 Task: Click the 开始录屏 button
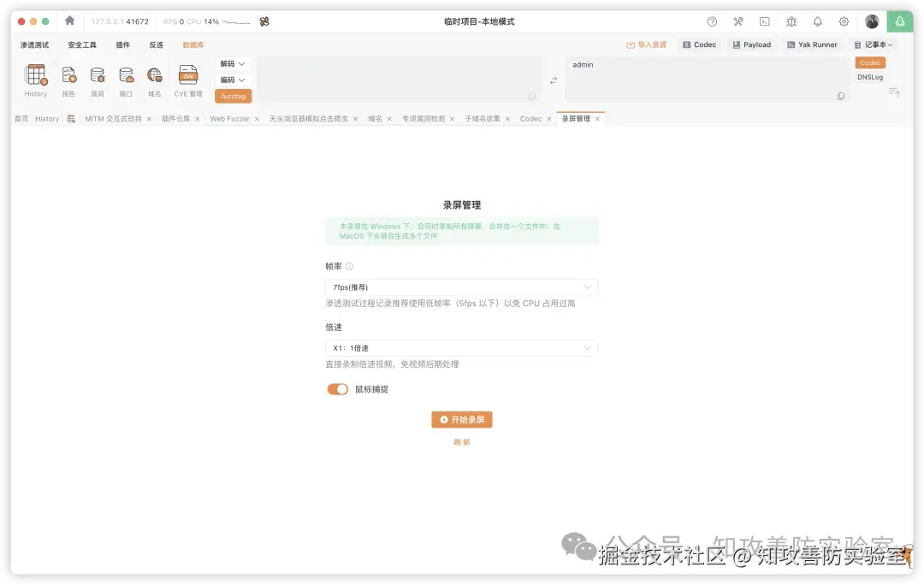pos(462,419)
